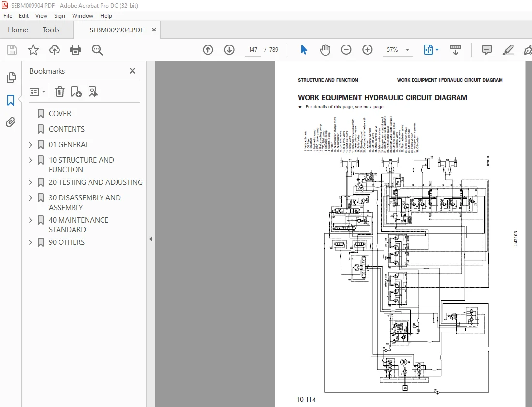Close the Bookmarks panel

pyautogui.click(x=133, y=71)
